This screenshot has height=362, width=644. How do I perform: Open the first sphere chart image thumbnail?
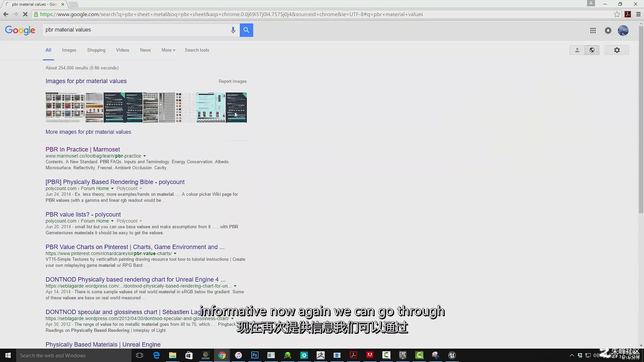point(65,108)
